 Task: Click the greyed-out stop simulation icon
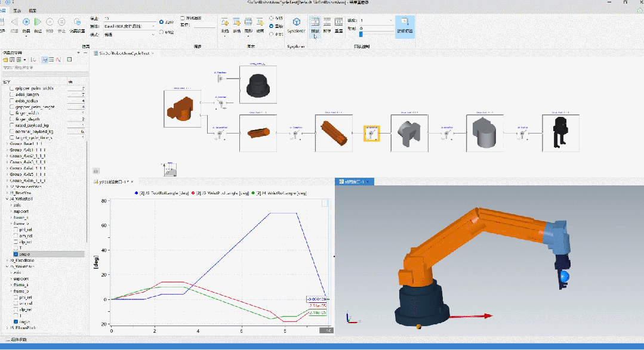(61, 21)
